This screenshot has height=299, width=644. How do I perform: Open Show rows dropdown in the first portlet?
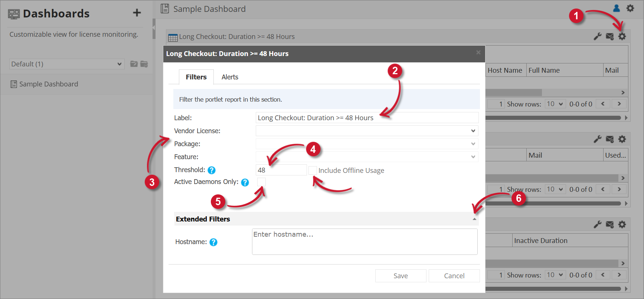[555, 104]
